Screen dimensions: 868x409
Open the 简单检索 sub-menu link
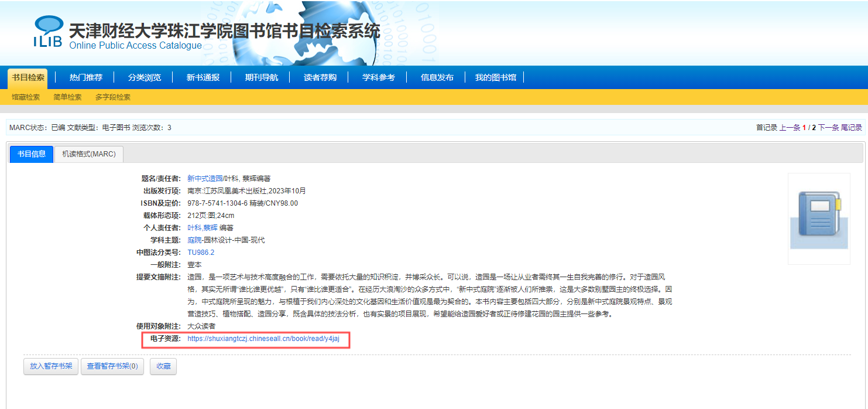click(67, 97)
